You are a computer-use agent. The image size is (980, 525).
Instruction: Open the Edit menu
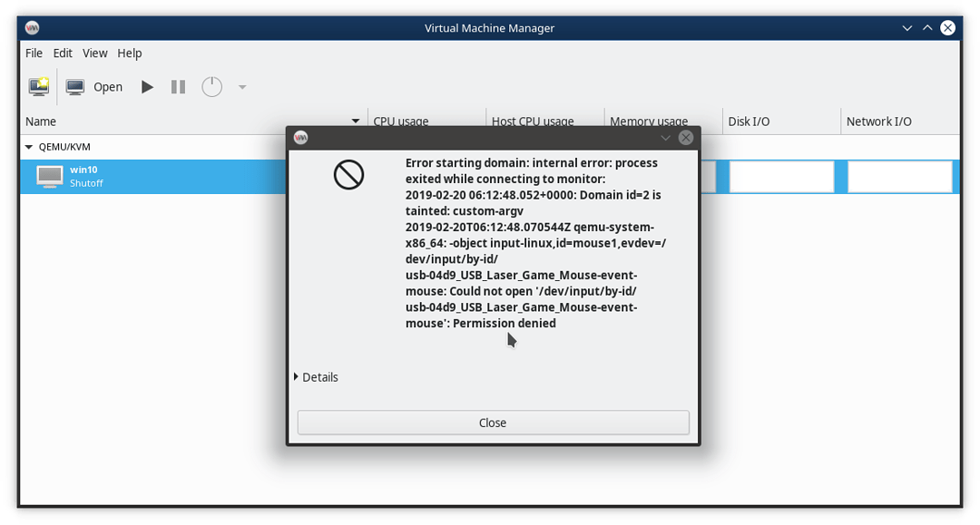(63, 53)
